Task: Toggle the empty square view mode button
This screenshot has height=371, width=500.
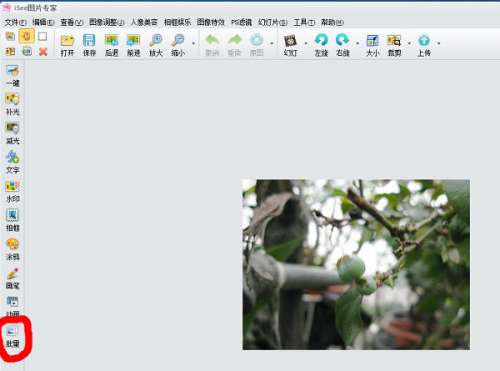Action: [42, 36]
